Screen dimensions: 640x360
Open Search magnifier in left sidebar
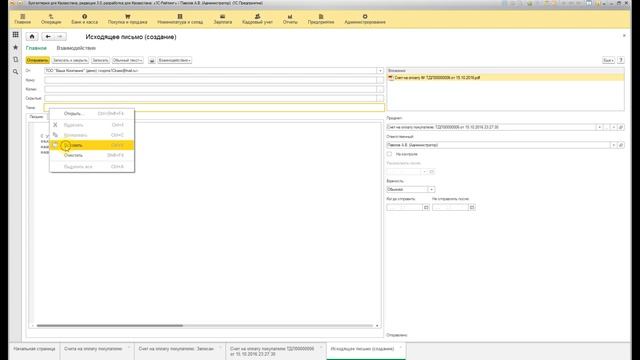[16, 72]
